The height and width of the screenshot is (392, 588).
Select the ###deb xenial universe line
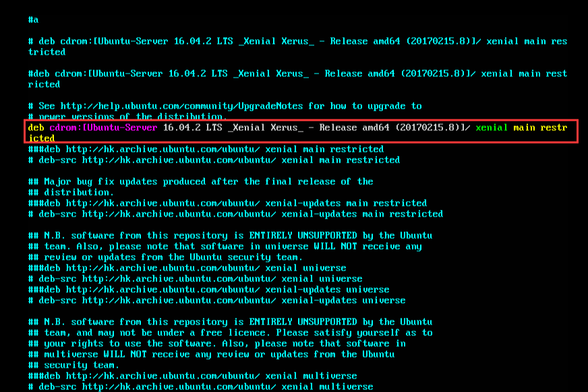click(x=175, y=268)
